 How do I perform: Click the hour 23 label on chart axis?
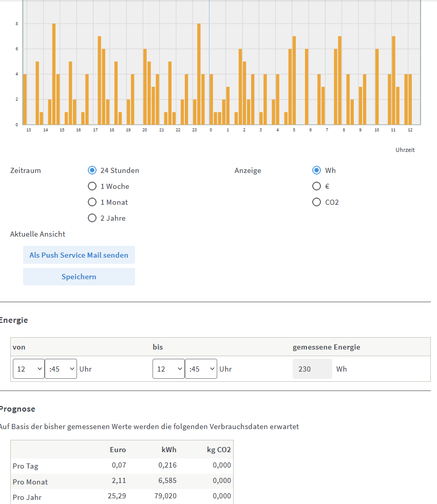[x=194, y=130]
